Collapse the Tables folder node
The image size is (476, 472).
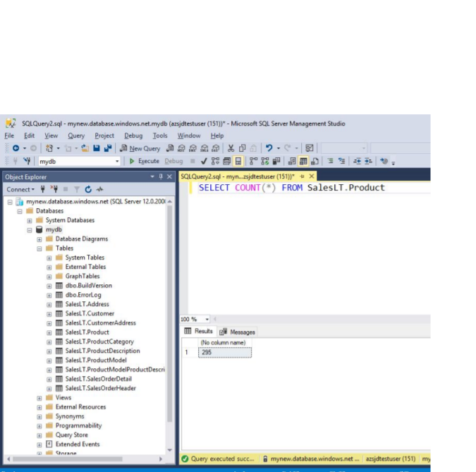click(x=39, y=248)
